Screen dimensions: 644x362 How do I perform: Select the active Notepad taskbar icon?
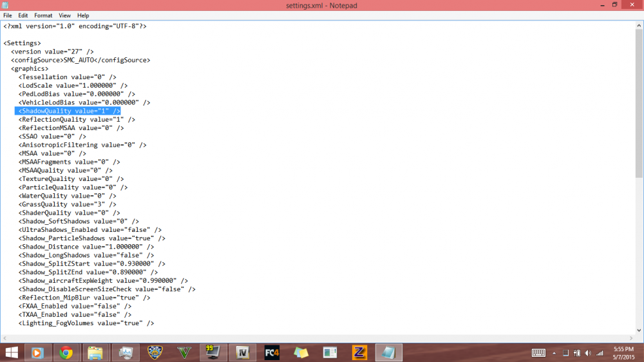(x=388, y=352)
